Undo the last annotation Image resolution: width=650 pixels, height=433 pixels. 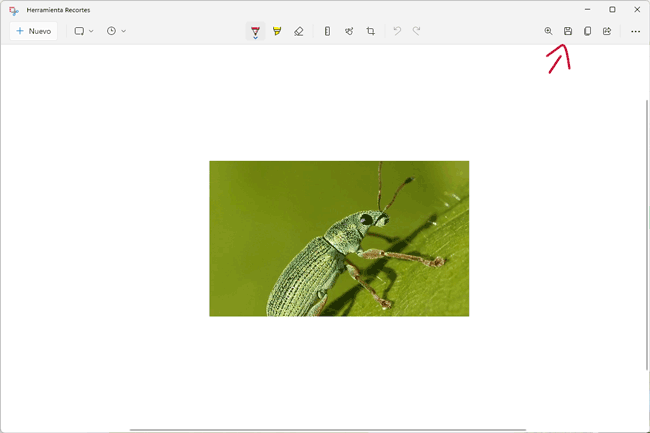pos(397,31)
